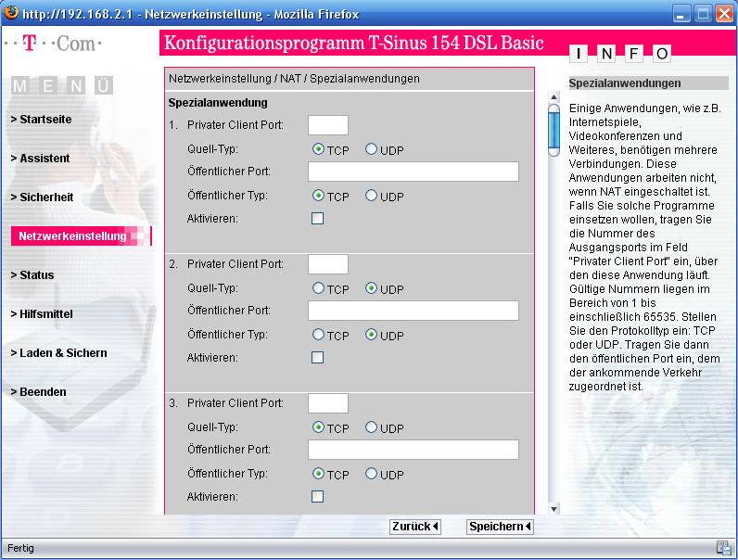The width and height of the screenshot is (738, 560).
Task: Select the highlighted Netzwerkeinstellung menu item
Action: point(81,236)
